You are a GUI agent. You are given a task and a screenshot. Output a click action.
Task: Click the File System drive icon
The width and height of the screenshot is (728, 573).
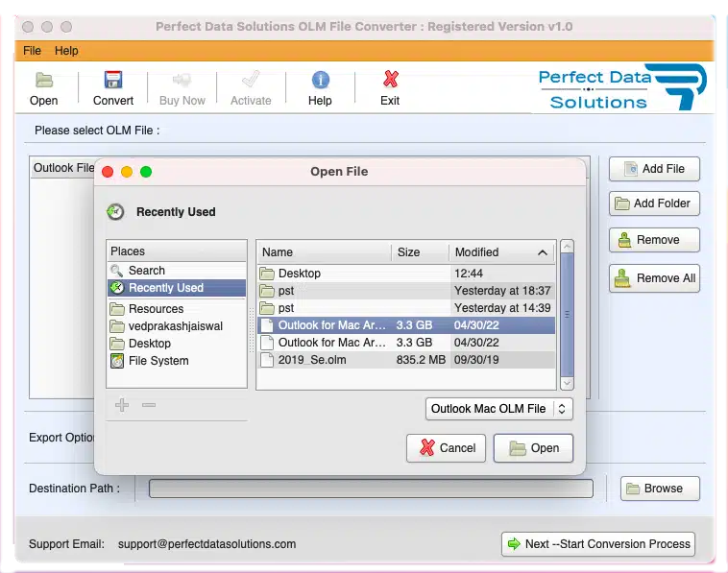pyautogui.click(x=117, y=361)
